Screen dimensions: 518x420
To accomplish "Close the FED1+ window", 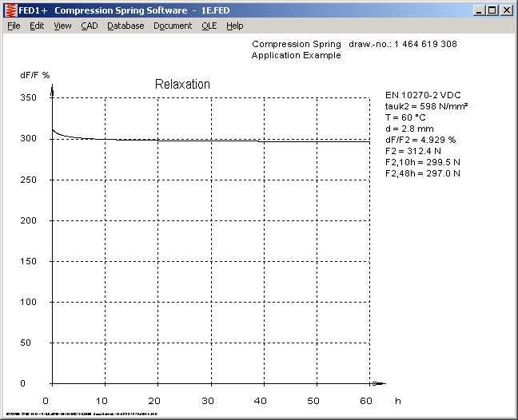I will [506, 10].
